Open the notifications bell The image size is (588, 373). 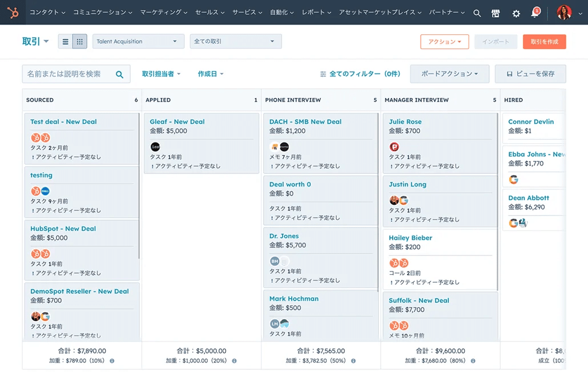pos(535,13)
